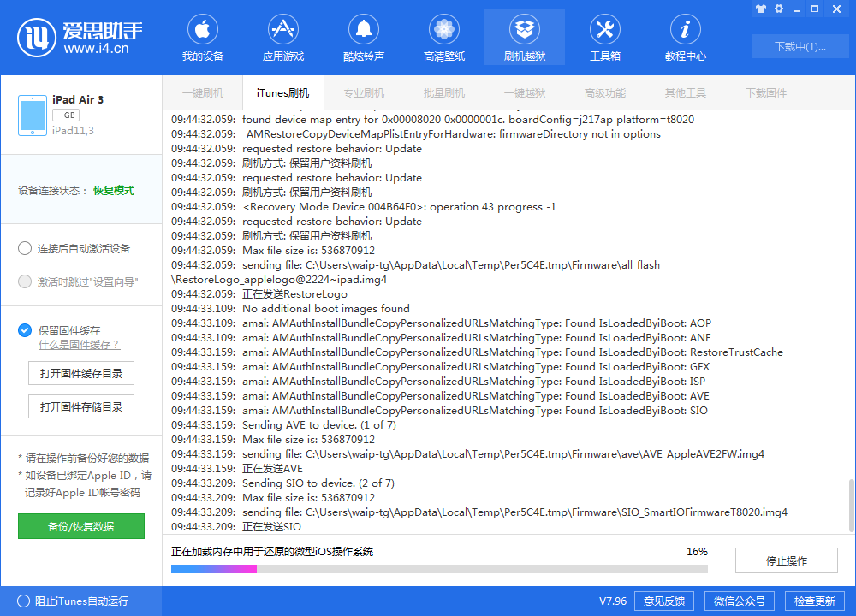The image size is (856, 616).
Task: Toggle 阻止iTunes自动运行 option
Action: [x=23, y=601]
